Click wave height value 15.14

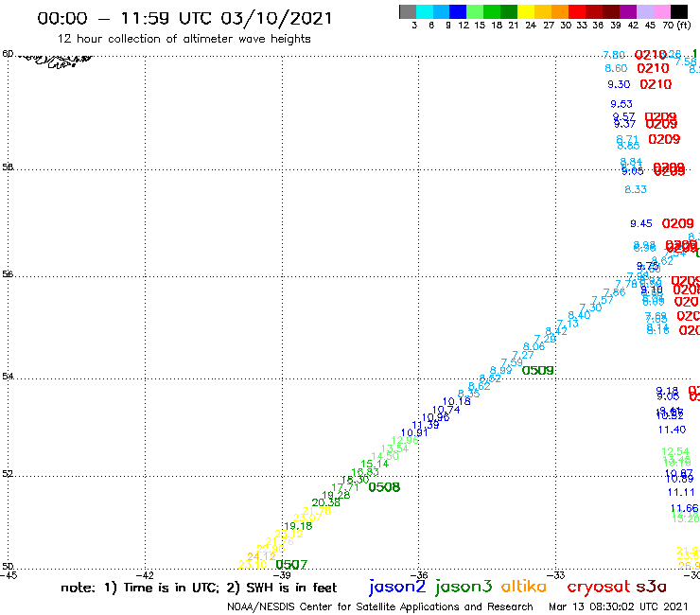pos(375,464)
